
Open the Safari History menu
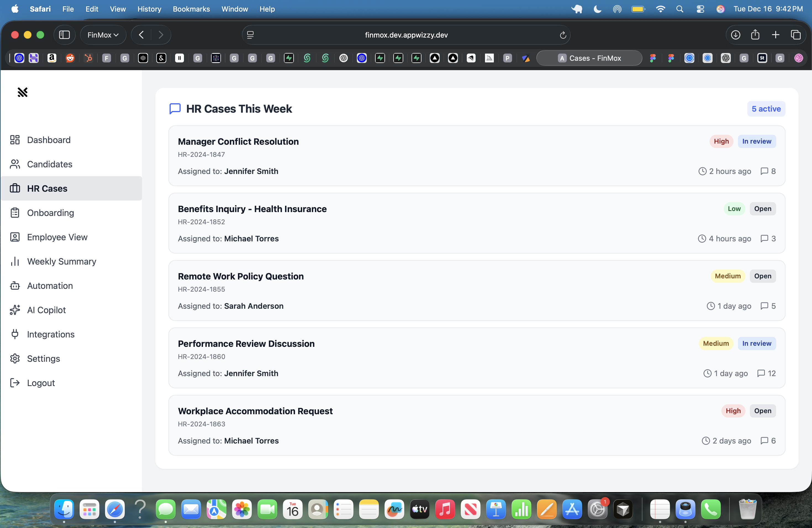[x=149, y=9]
